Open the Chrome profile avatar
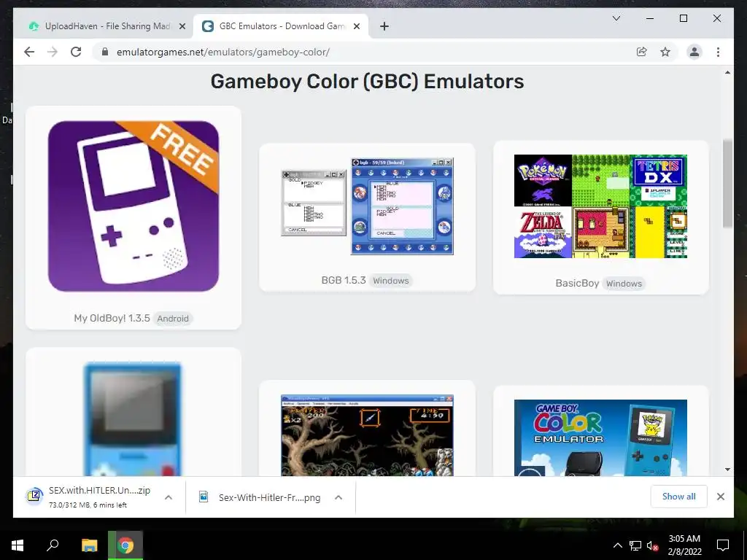Viewport: 747px width, 560px height. coord(694,52)
